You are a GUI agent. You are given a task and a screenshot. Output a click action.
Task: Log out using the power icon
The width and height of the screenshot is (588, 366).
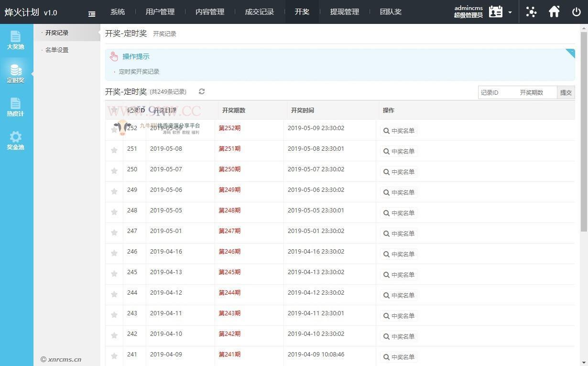[x=576, y=11]
